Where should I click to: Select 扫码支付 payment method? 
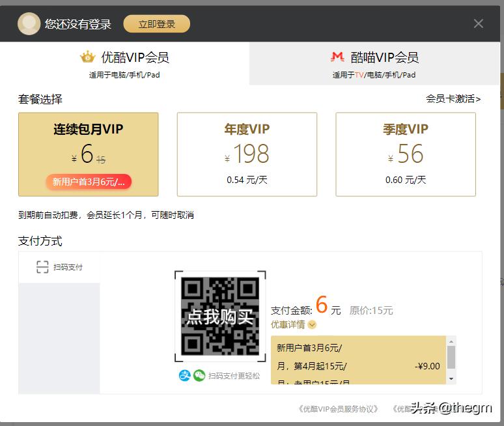[x=59, y=267]
